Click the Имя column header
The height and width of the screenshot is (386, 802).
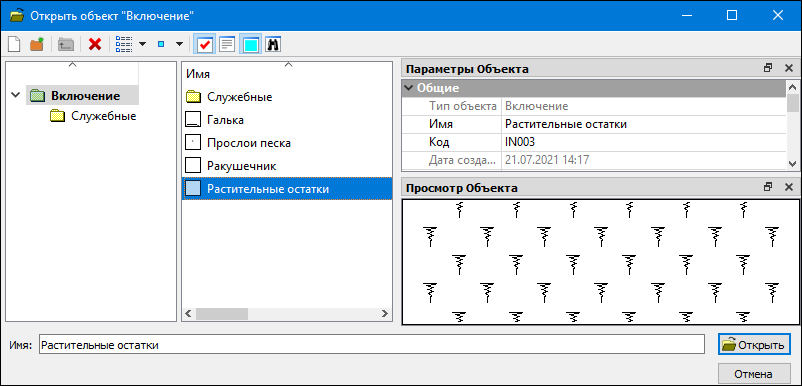198,74
